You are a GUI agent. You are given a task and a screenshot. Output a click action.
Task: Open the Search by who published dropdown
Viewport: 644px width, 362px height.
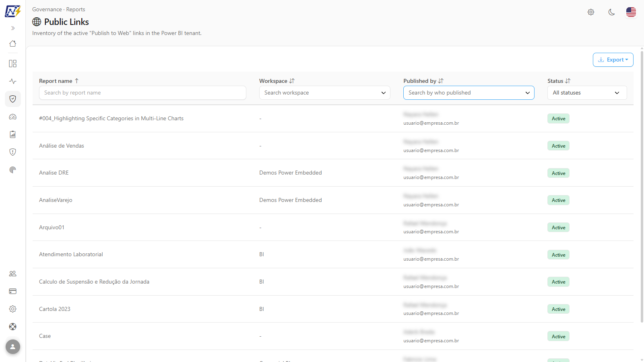[x=469, y=93]
